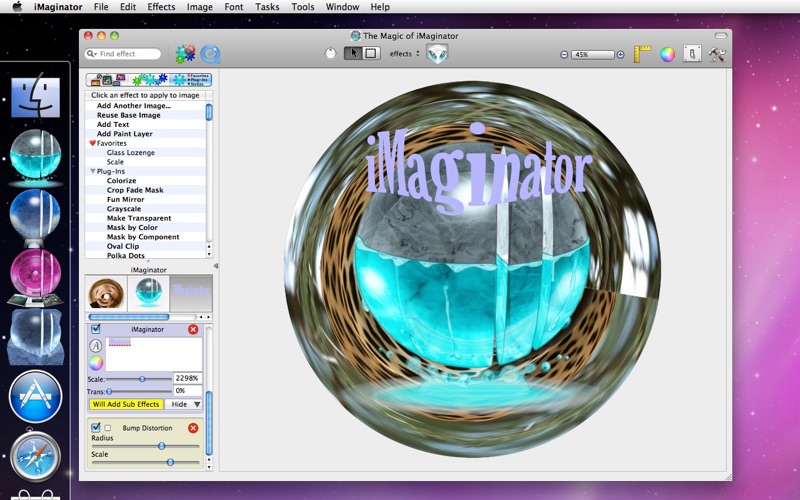This screenshot has width=800, height=500.
Task: Open the Find effect search dropdown arrow
Action: click(92, 54)
